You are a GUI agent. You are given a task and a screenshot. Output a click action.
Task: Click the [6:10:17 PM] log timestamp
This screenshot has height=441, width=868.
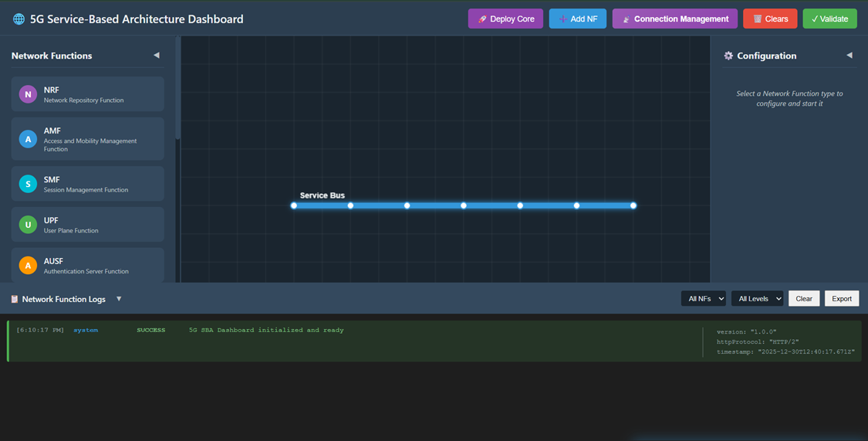click(x=40, y=331)
